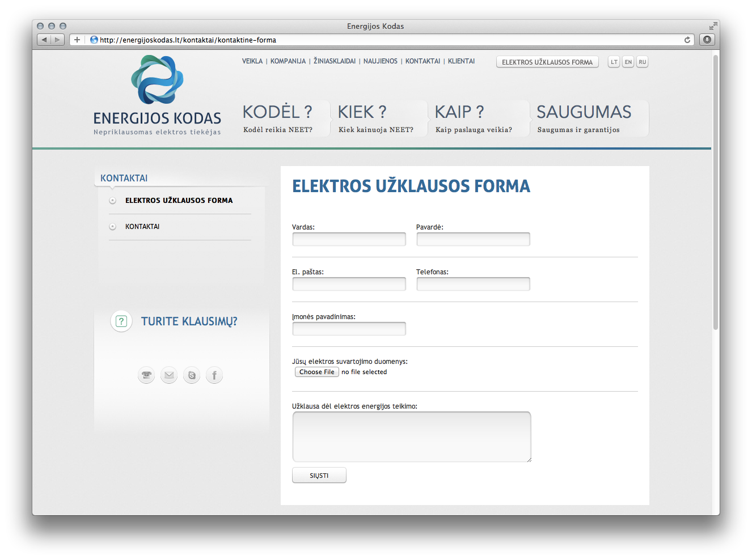Image resolution: width=752 pixels, height=560 pixels.
Task: Click the Energijos Kodas swirl logo
Action: point(157,80)
